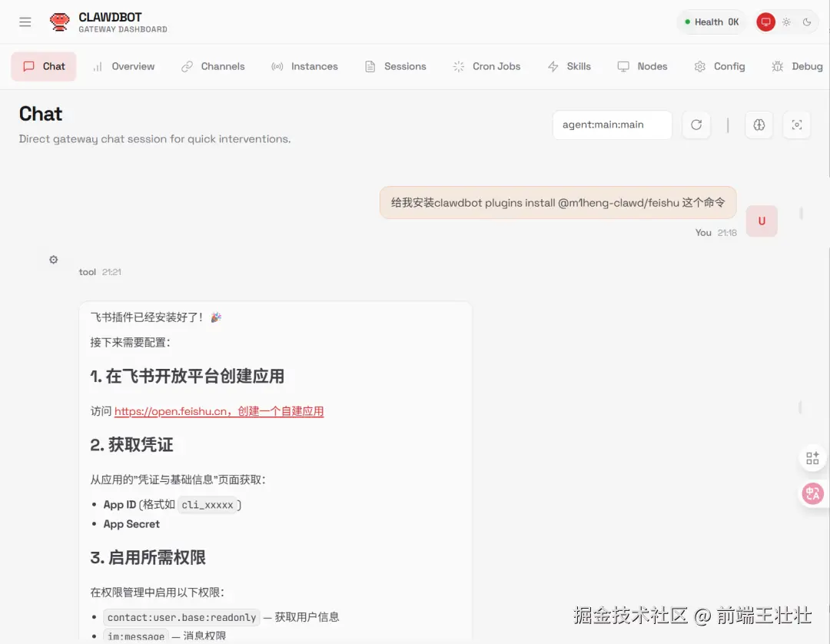Open the Chat tab
The height and width of the screenshot is (644, 830).
(43, 66)
